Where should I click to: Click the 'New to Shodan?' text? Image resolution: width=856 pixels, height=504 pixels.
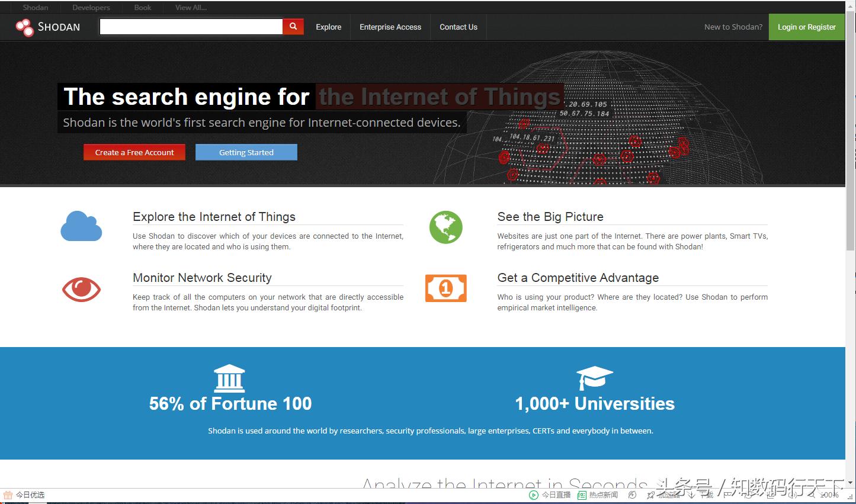coord(733,27)
